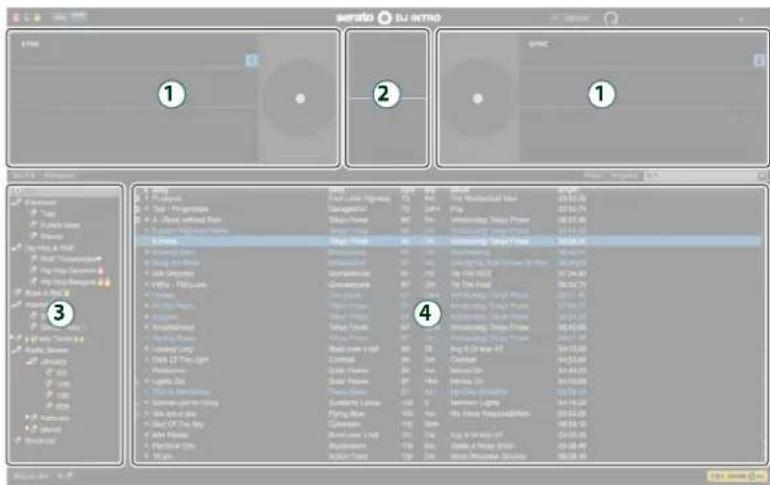Click the blue square button on the left deck

coord(251,60)
